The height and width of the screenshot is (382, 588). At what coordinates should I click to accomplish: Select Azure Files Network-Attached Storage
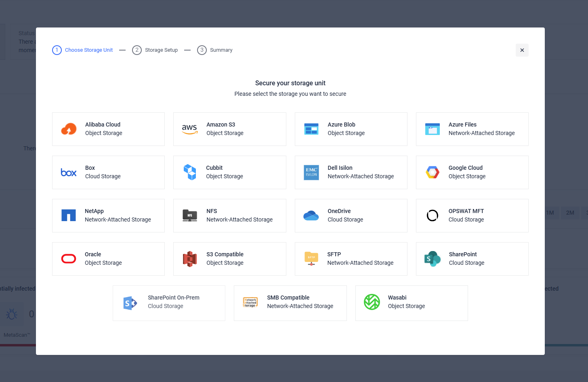(472, 129)
